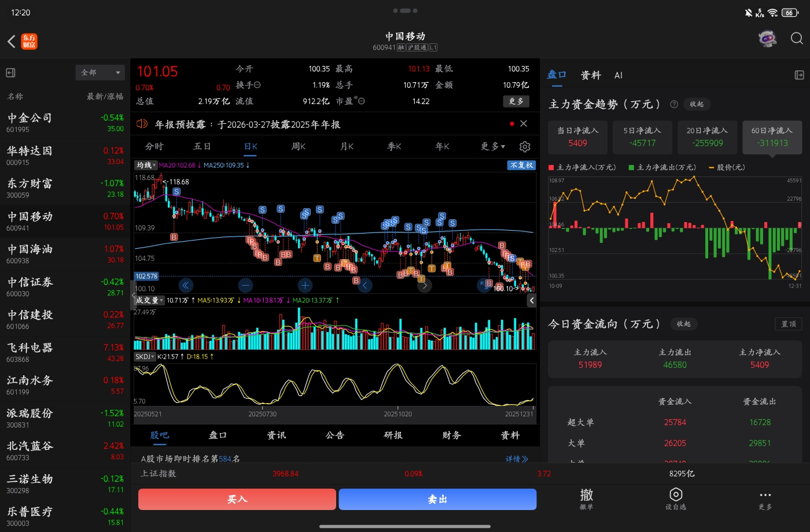The height and width of the screenshot is (532, 810).
Task: Open chart settings gear icon
Action: click(x=525, y=146)
